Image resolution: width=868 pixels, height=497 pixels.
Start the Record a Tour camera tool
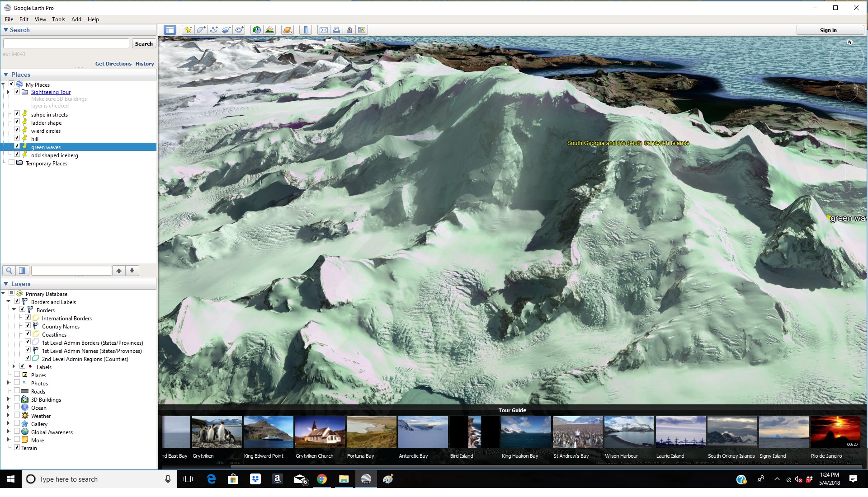point(239,30)
